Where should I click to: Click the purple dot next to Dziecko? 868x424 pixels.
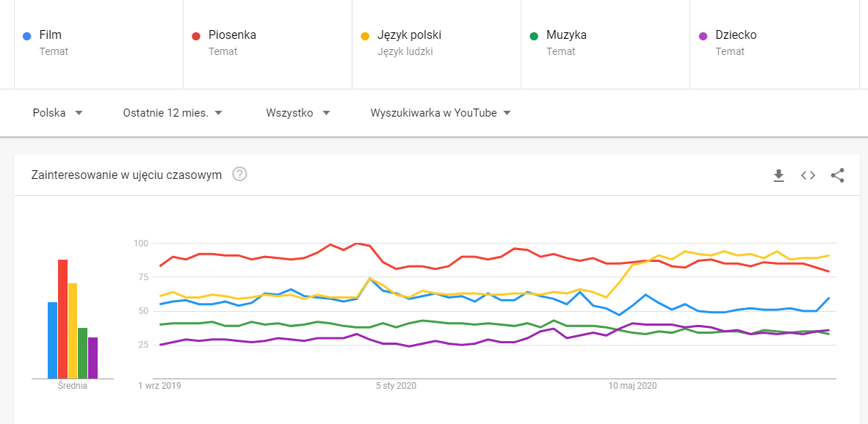[x=703, y=35]
